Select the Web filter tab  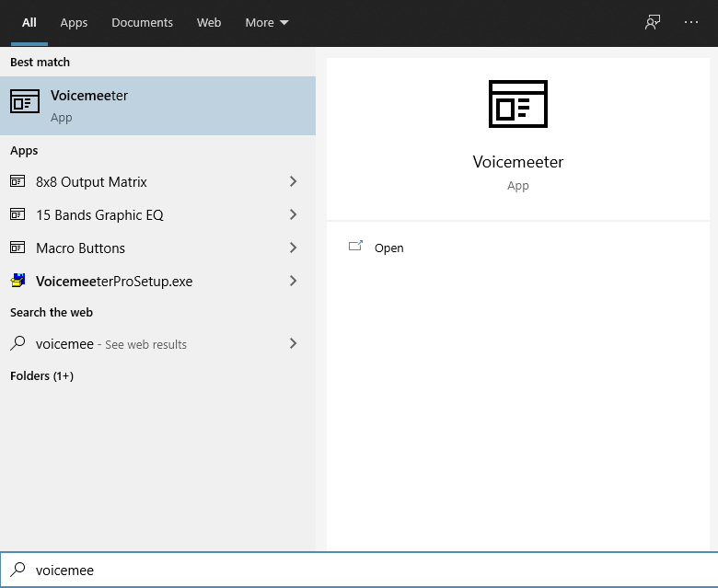click(x=209, y=22)
